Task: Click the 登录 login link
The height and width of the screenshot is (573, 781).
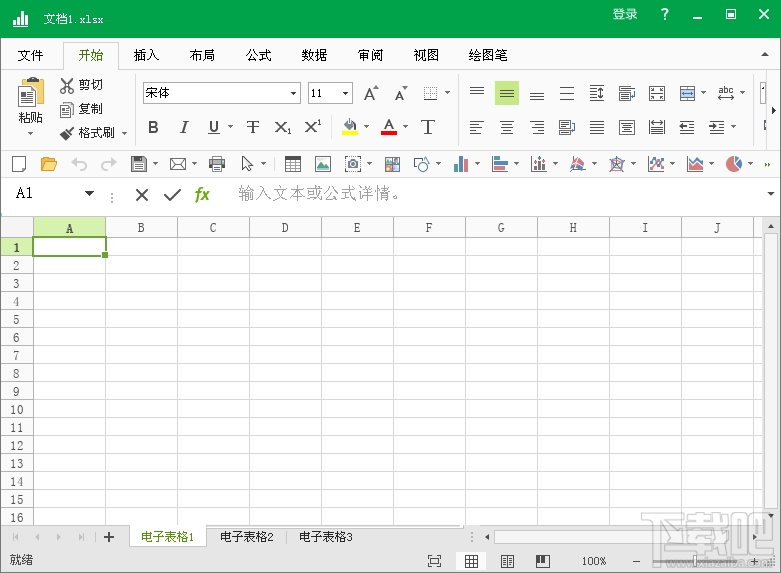Action: click(x=625, y=14)
